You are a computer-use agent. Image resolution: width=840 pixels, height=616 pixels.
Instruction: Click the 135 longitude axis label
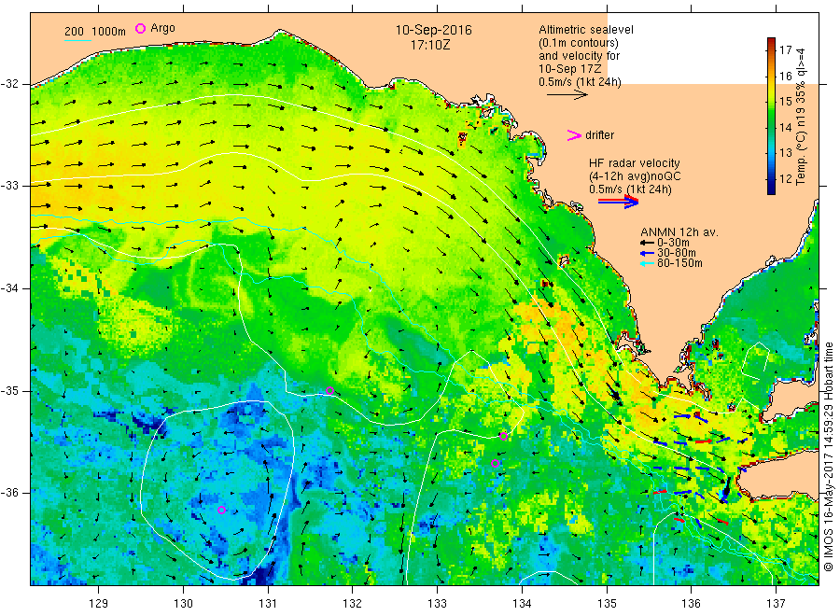[607, 604]
